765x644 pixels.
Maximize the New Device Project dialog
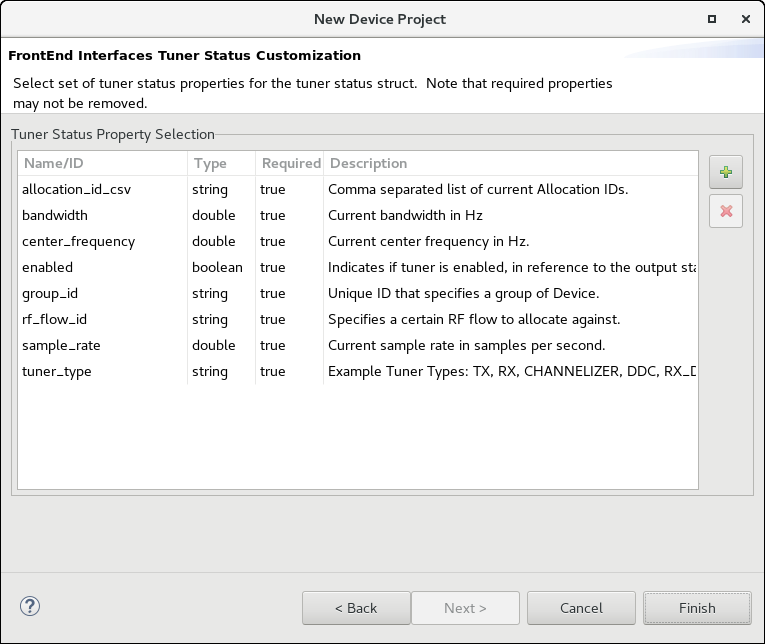click(712, 19)
